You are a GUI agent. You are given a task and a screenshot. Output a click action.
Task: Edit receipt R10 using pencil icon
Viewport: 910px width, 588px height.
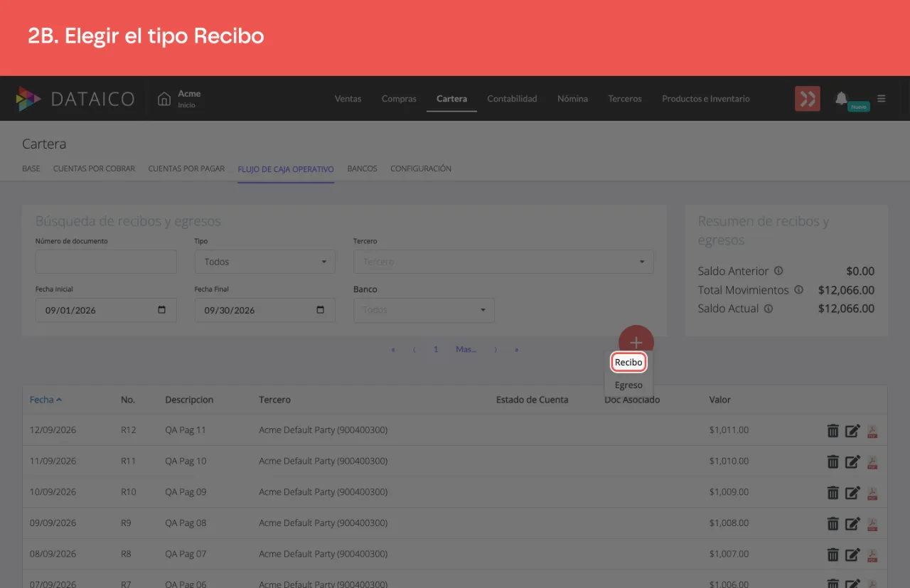(852, 492)
